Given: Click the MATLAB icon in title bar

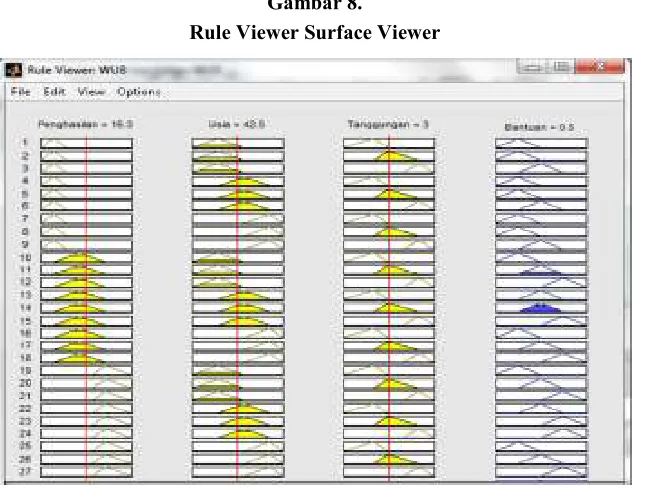Looking at the screenshot, I should coord(13,70).
